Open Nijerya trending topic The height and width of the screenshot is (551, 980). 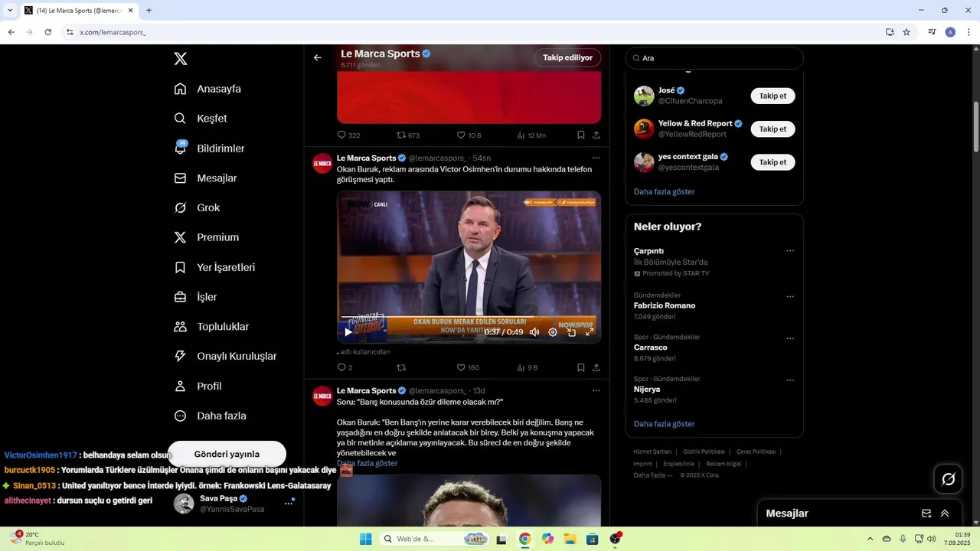click(x=647, y=390)
